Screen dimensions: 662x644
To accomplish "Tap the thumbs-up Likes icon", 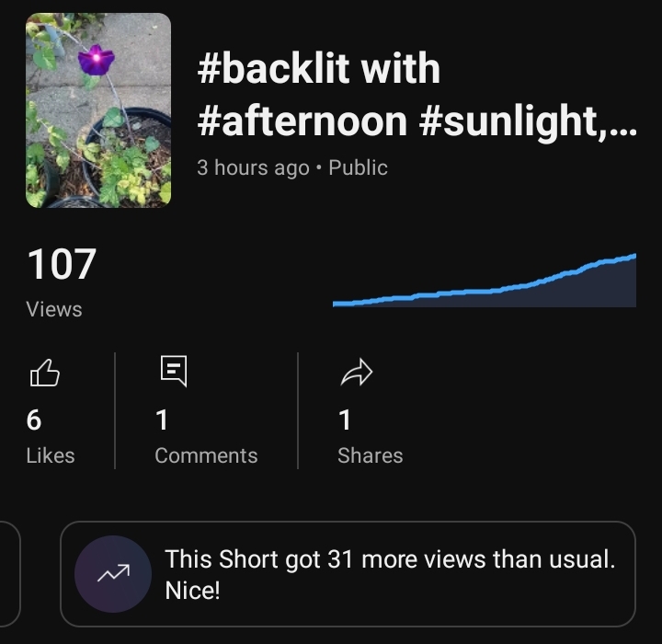I will point(45,373).
